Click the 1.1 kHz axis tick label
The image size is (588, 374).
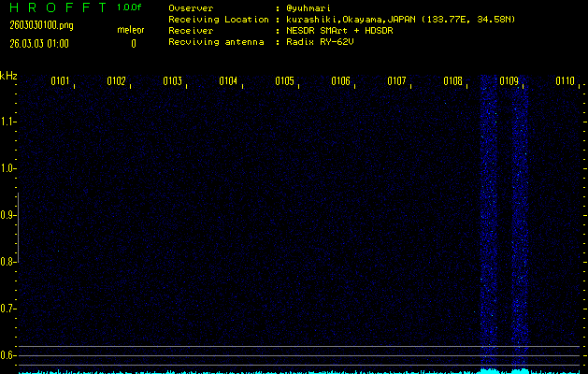tap(7, 122)
